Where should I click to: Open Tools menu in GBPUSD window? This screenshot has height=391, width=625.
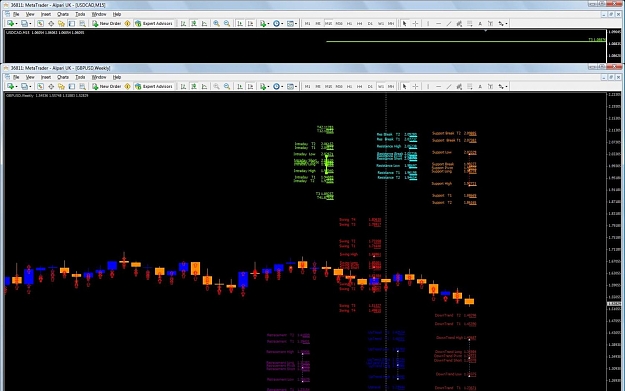pyautogui.click(x=80, y=77)
